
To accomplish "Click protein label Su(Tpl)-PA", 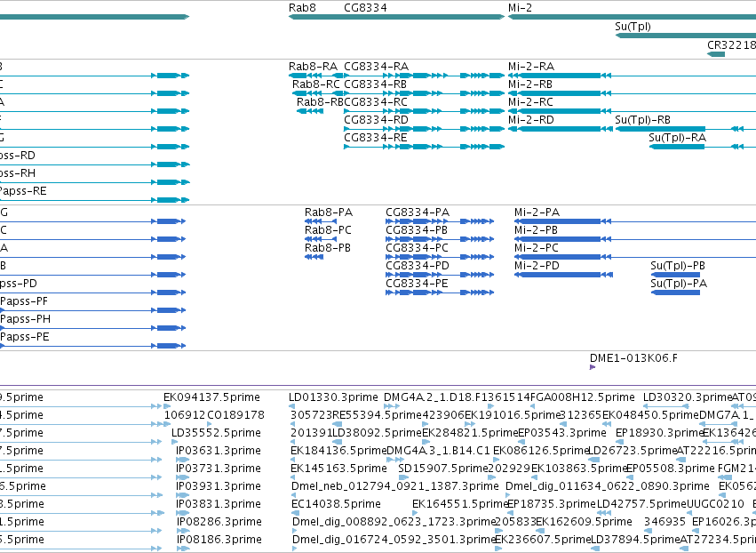I will click(679, 284).
